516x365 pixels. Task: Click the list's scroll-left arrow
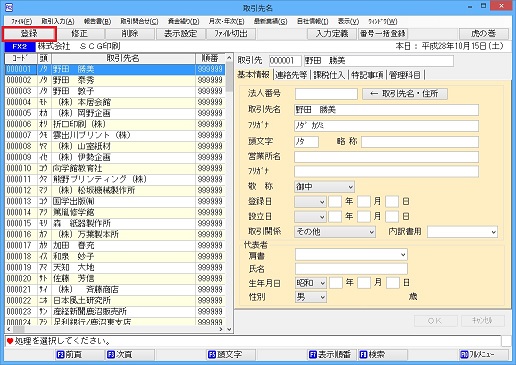coord(8,329)
